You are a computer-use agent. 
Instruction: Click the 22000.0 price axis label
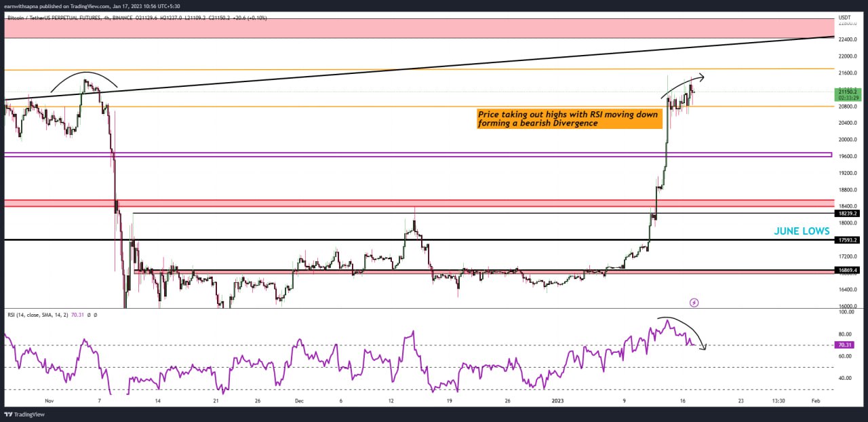848,56
